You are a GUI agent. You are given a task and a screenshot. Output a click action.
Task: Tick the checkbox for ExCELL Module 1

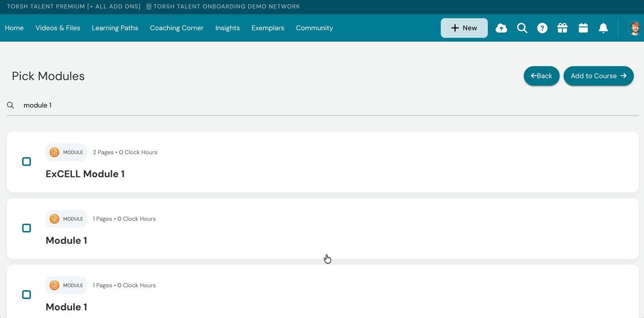pos(26,161)
